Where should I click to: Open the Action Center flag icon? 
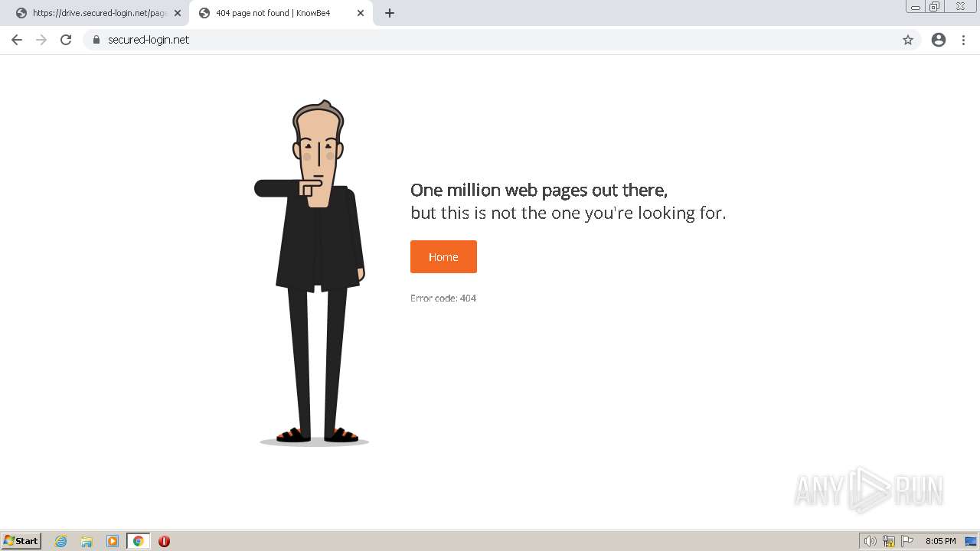(907, 541)
